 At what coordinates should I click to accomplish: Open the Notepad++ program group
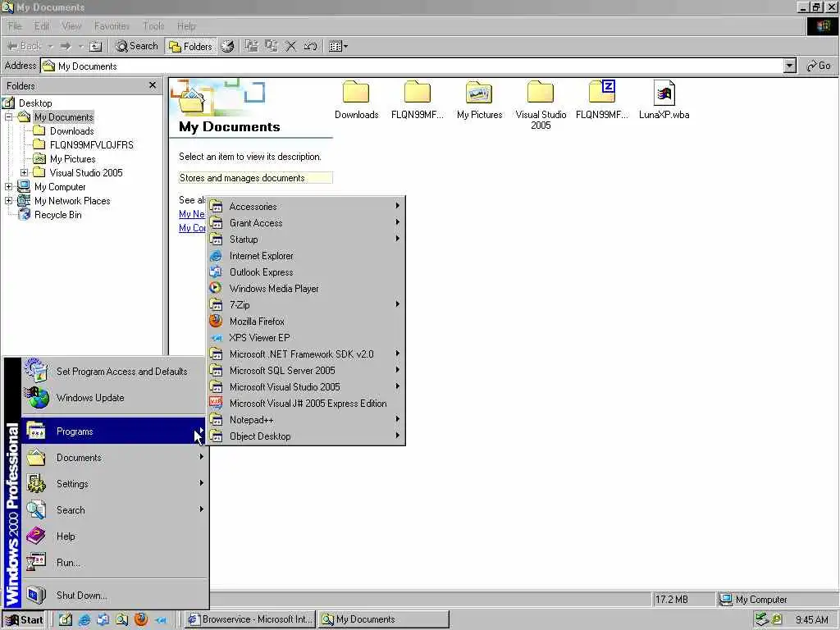pyautogui.click(x=305, y=420)
